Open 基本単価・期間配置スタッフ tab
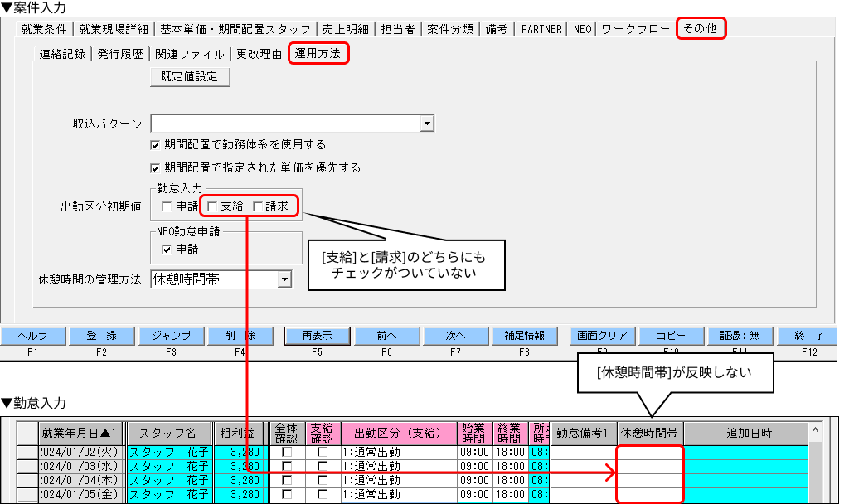Viewport: 849px width, 504px height. tap(235, 29)
